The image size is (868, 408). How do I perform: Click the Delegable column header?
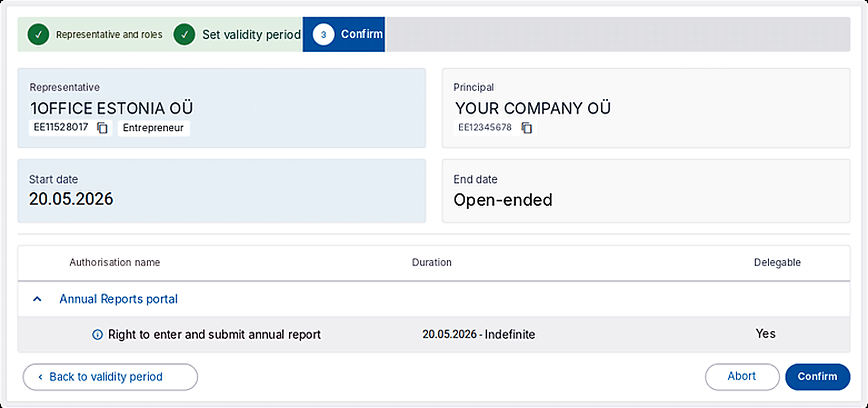[x=777, y=262]
